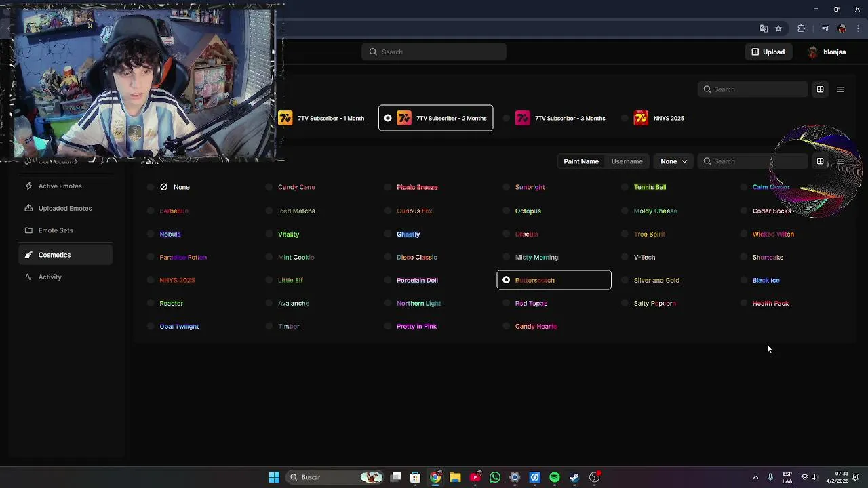Viewport: 868px width, 488px height.
Task: Open the Chrome profile avatar
Action: [842, 28]
